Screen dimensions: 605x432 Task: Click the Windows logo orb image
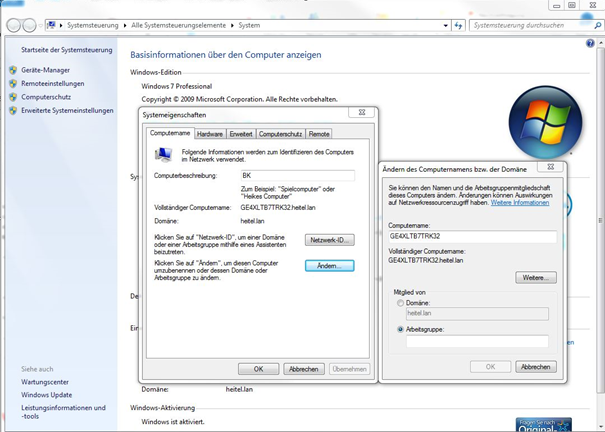click(x=545, y=122)
